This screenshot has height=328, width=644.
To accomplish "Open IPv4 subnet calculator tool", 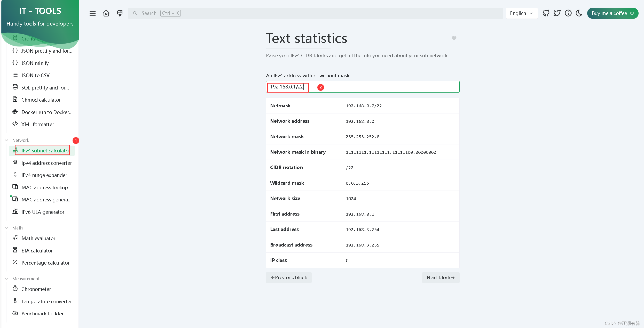I will pos(45,151).
